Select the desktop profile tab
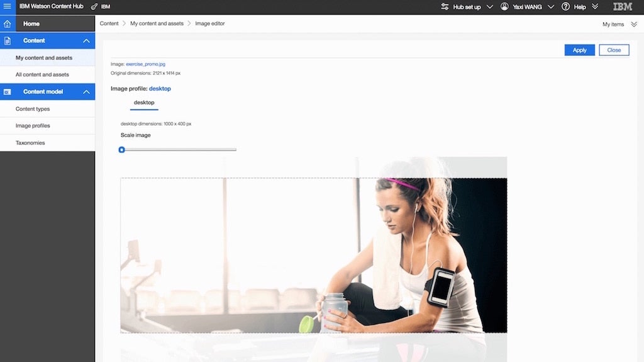644x362 pixels. point(144,103)
